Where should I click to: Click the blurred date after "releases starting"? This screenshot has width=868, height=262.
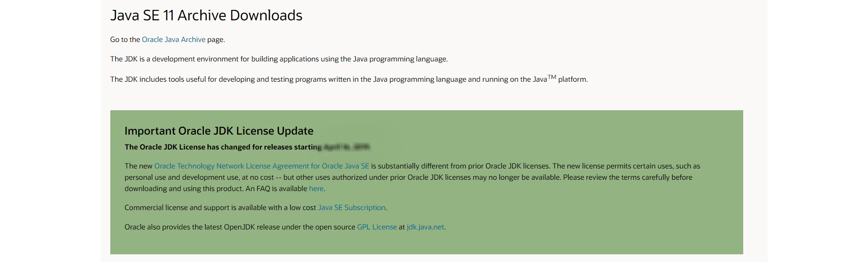pos(347,147)
